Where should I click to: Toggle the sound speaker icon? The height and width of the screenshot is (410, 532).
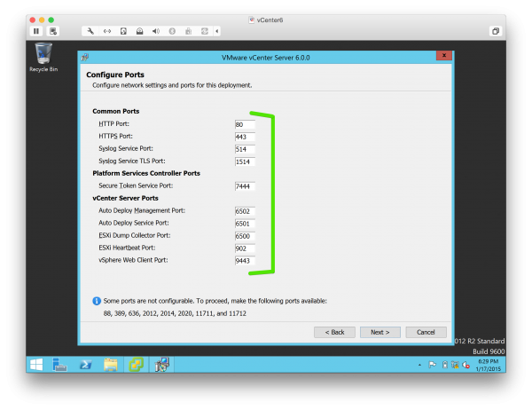point(156,31)
